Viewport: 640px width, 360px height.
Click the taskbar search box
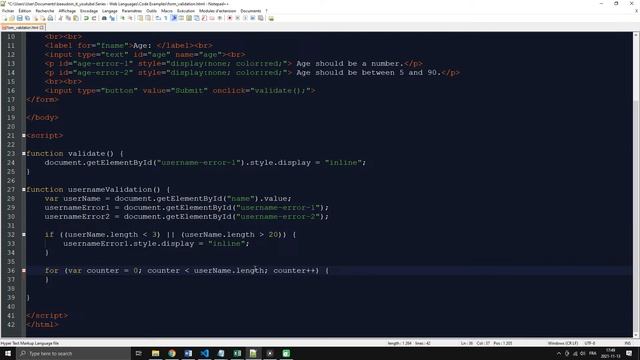[73, 353]
